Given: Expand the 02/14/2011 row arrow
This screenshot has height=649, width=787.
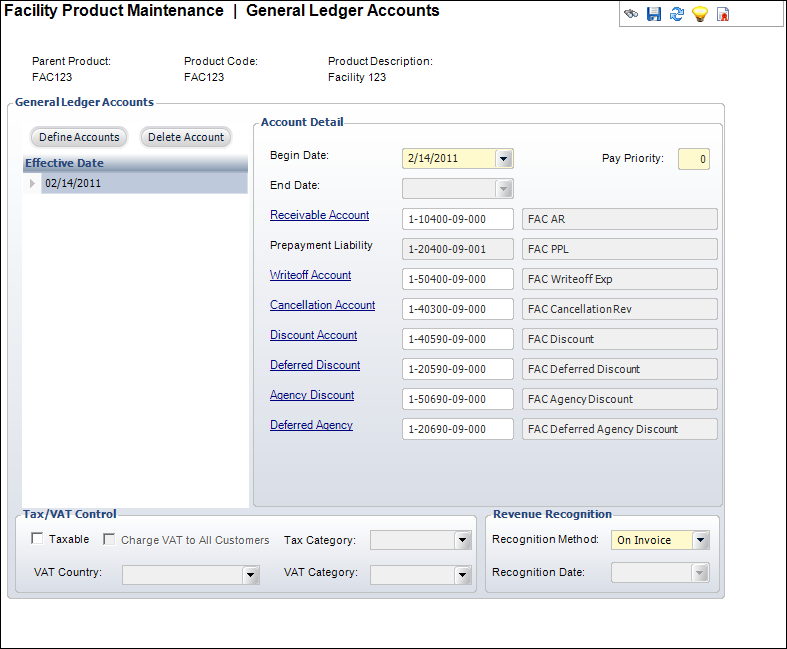Looking at the screenshot, I should pyautogui.click(x=32, y=184).
